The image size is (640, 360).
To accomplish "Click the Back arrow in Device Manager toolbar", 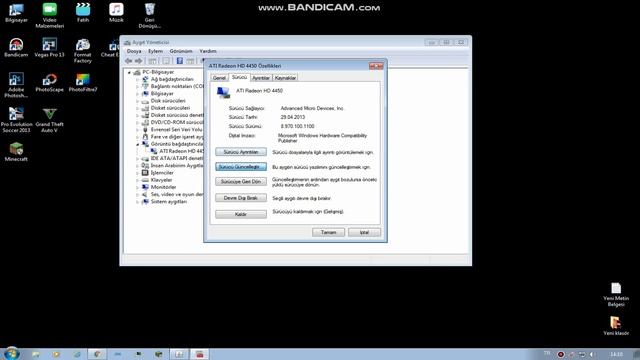I will 129,61.
